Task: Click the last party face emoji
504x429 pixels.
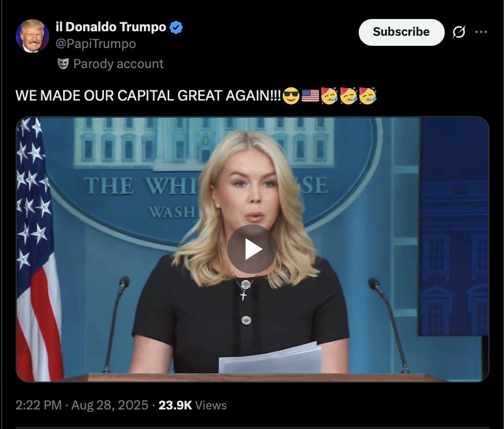Action: 368,96
